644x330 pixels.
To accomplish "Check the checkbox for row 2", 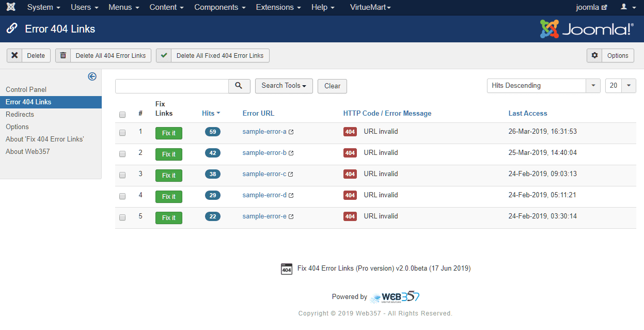I will point(122,154).
